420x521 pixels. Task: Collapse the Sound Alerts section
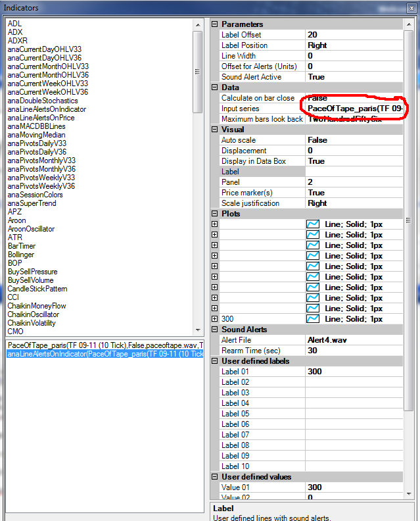pyautogui.click(x=215, y=330)
